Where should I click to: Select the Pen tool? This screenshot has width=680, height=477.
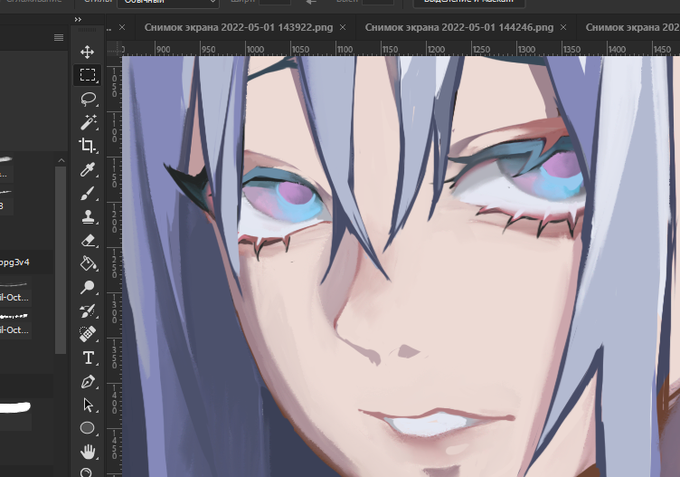click(88, 382)
